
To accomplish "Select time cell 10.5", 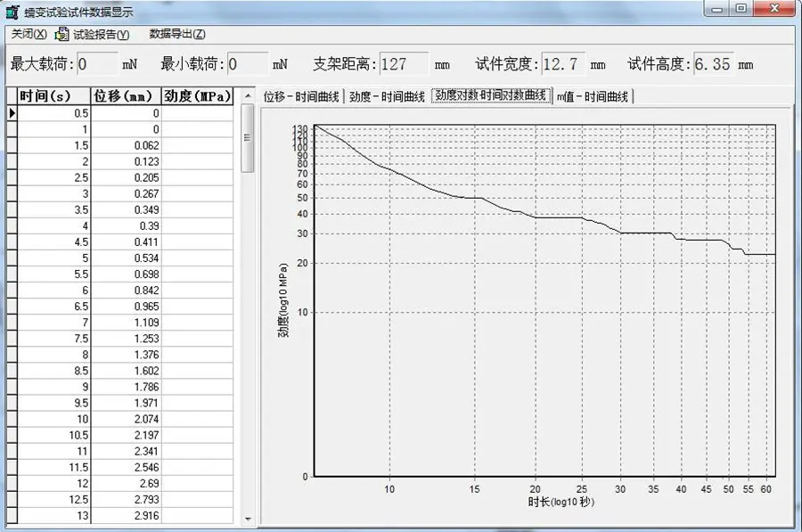I will pos(54,436).
